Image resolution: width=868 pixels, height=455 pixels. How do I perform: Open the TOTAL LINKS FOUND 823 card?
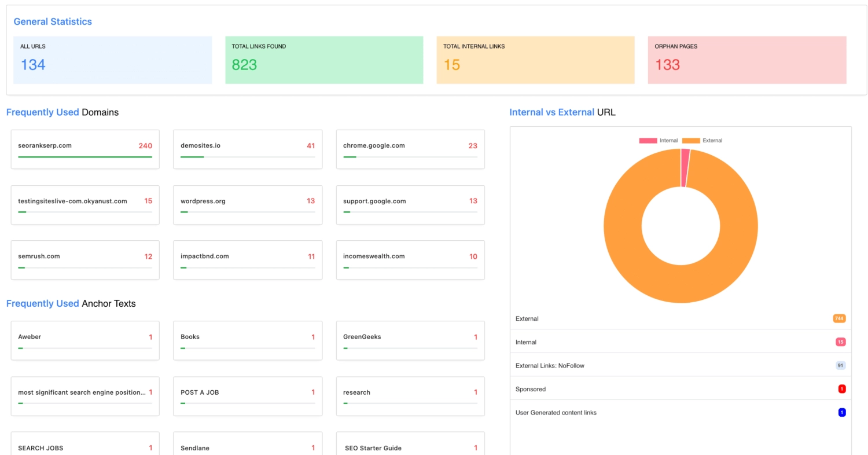point(324,60)
